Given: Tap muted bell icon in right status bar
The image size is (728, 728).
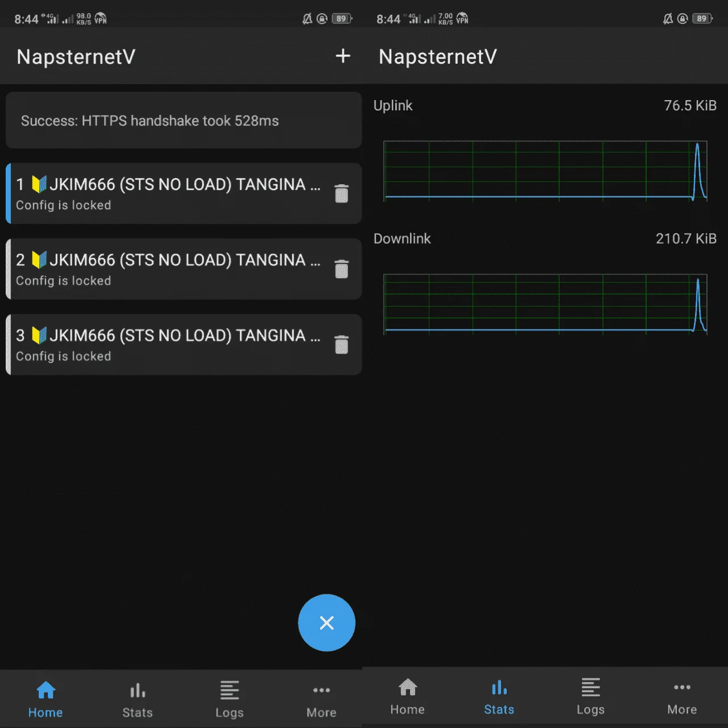Looking at the screenshot, I should (x=668, y=19).
